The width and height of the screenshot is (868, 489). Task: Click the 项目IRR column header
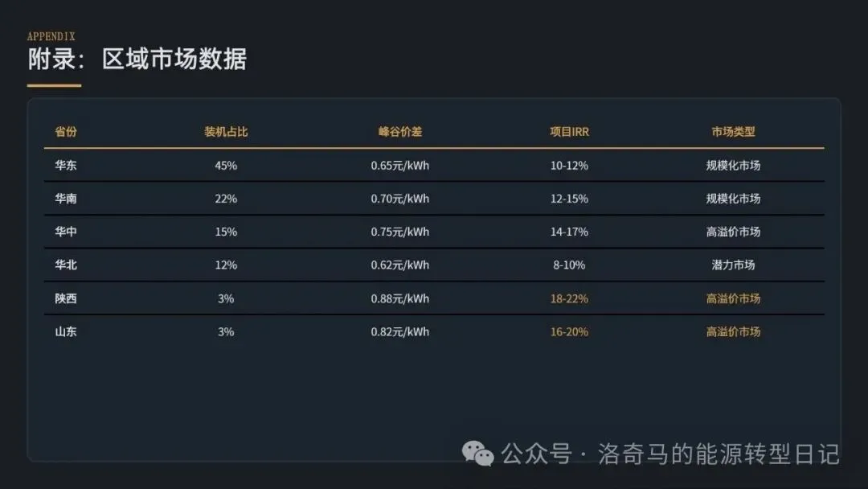[569, 132]
